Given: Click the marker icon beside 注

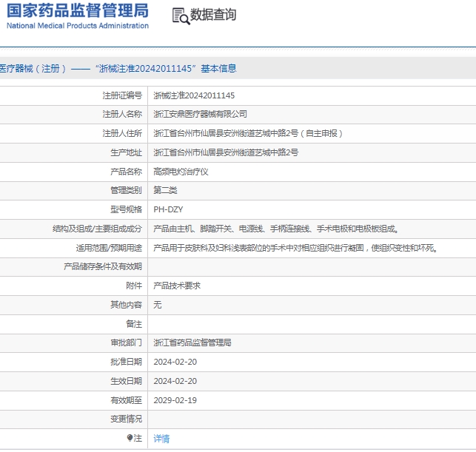Looking at the screenshot, I should pyautogui.click(x=130, y=438).
